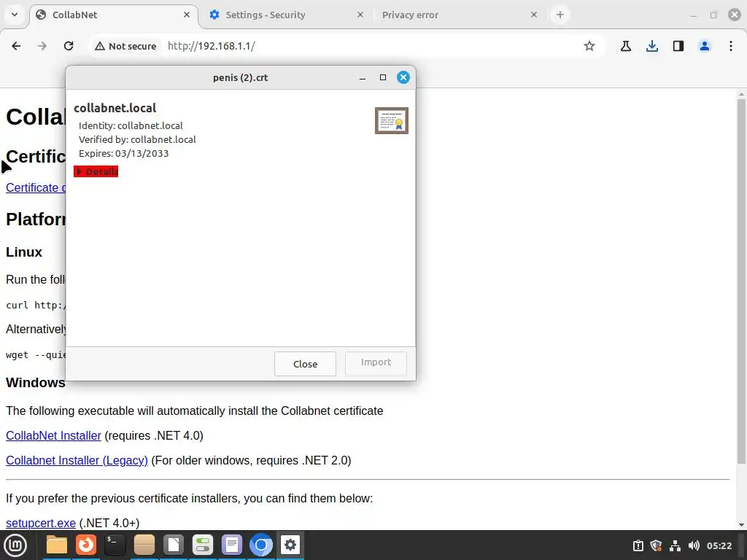Show the browser downloads
Screen dimensions: 747x560
(x=651, y=46)
